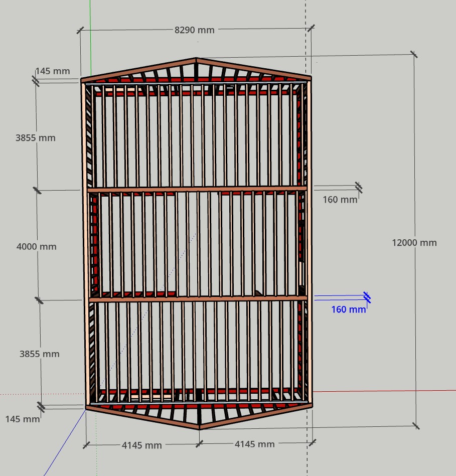The height and width of the screenshot is (476, 456).
Task: Click the blue highlighted 160 mm dimension
Action: [x=348, y=309]
